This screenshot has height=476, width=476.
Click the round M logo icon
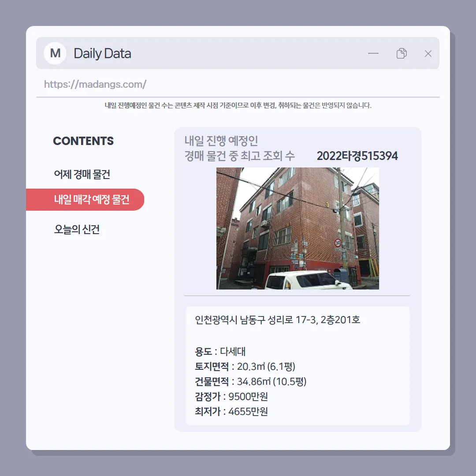pos(55,53)
